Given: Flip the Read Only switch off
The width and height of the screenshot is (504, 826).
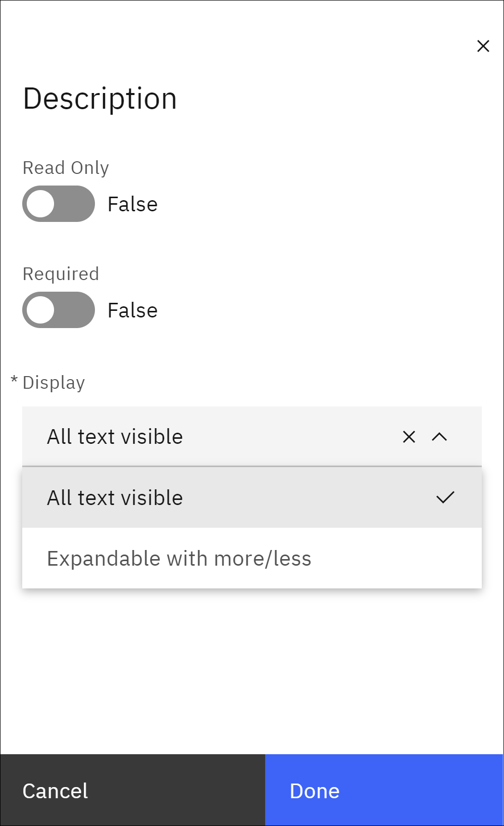Looking at the screenshot, I should coord(58,204).
